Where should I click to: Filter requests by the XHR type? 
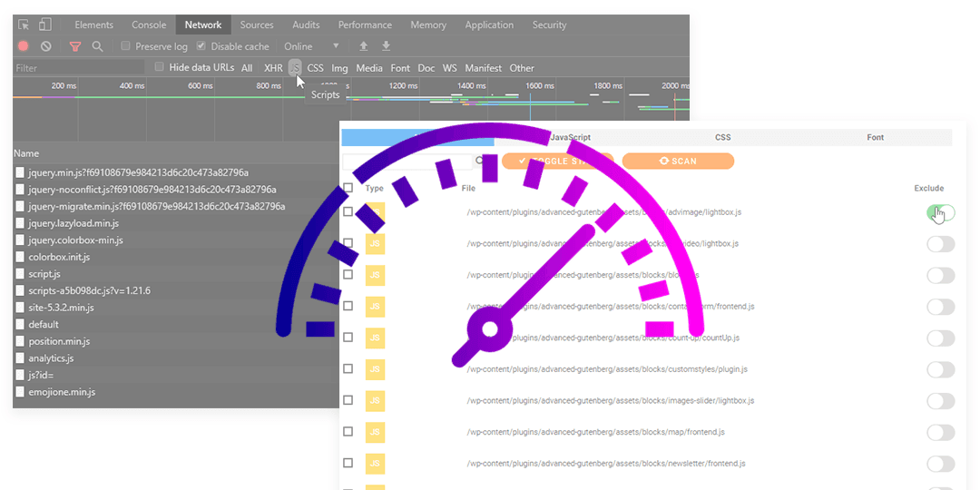(x=273, y=68)
